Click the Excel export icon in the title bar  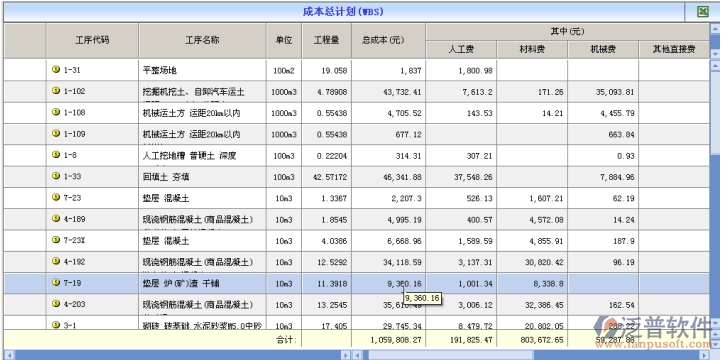tap(703, 12)
